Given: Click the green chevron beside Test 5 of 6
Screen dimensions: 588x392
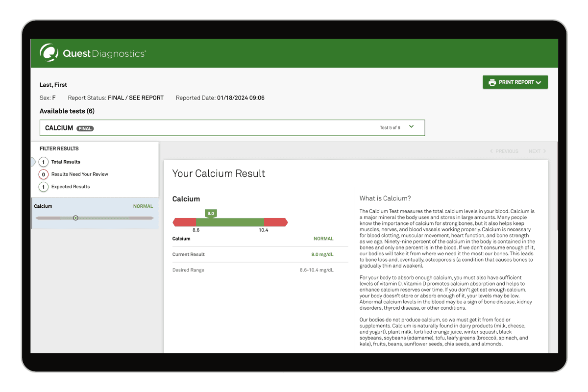Looking at the screenshot, I should (x=411, y=127).
